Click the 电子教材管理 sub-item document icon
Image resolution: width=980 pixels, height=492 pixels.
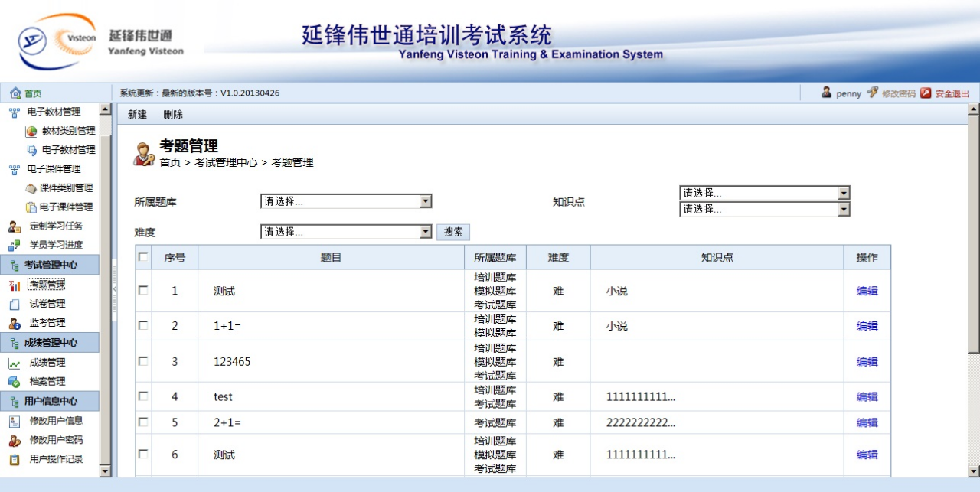coord(31,150)
